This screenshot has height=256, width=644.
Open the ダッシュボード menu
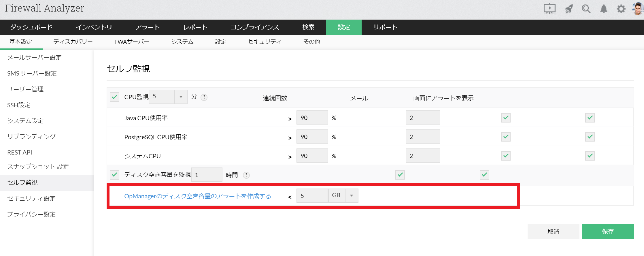(31, 27)
